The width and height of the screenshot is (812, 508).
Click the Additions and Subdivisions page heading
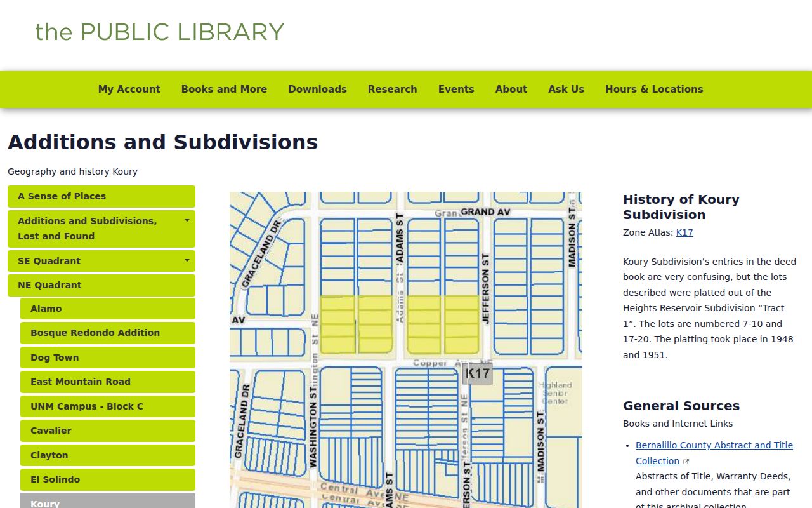[163, 142]
